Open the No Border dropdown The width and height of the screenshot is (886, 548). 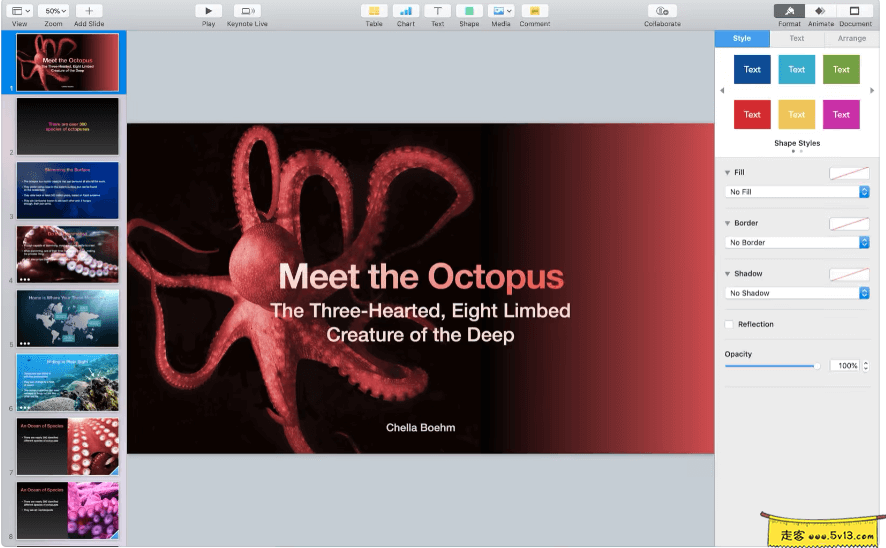[797, 242]
